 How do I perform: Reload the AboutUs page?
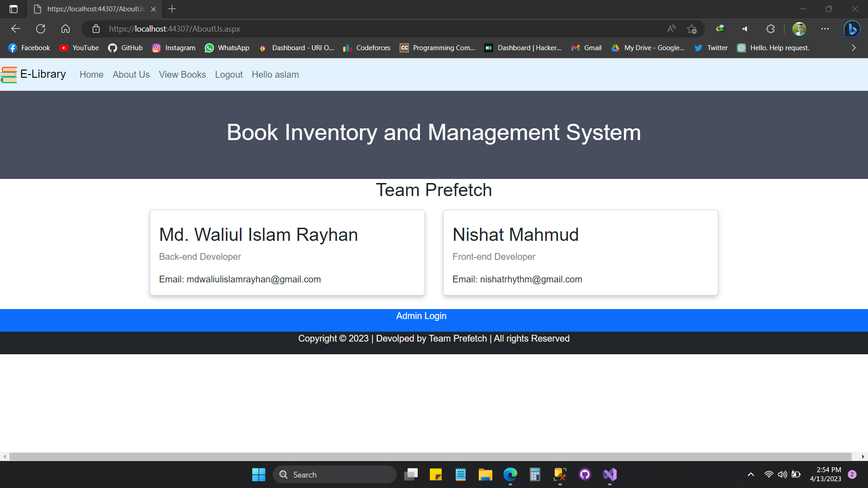pos(41,28)
